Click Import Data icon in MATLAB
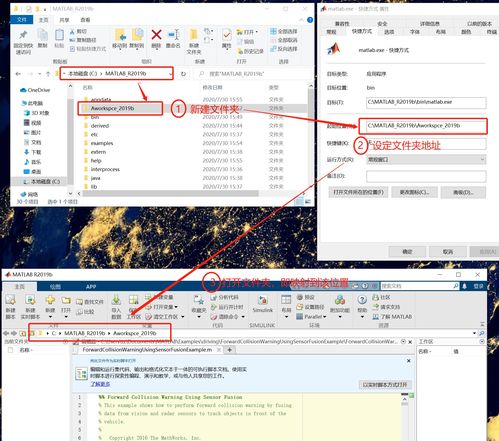 116,300
